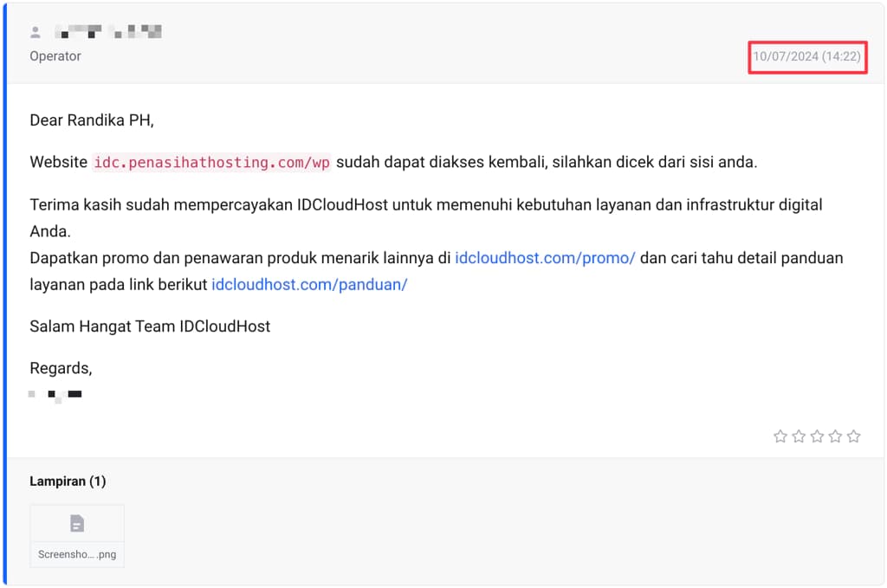Click the Operator role label
Image resolution: width=887 pixels, height=588 pixels.
(55, 55)
